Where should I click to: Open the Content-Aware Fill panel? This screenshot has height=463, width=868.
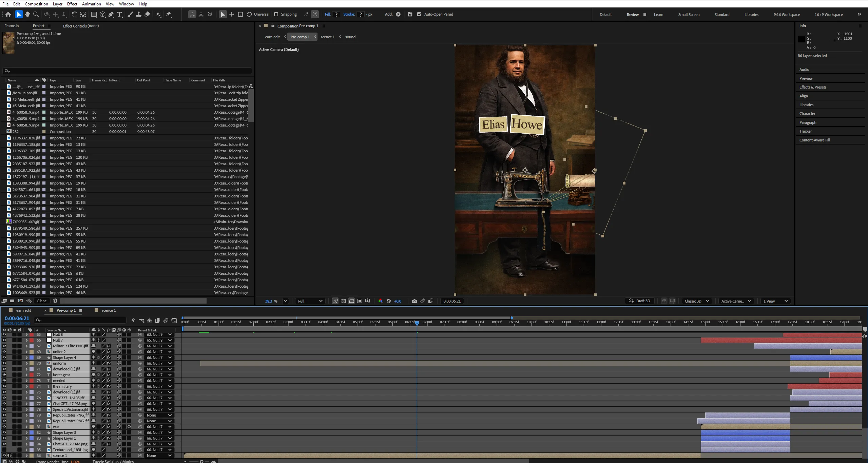815,140
